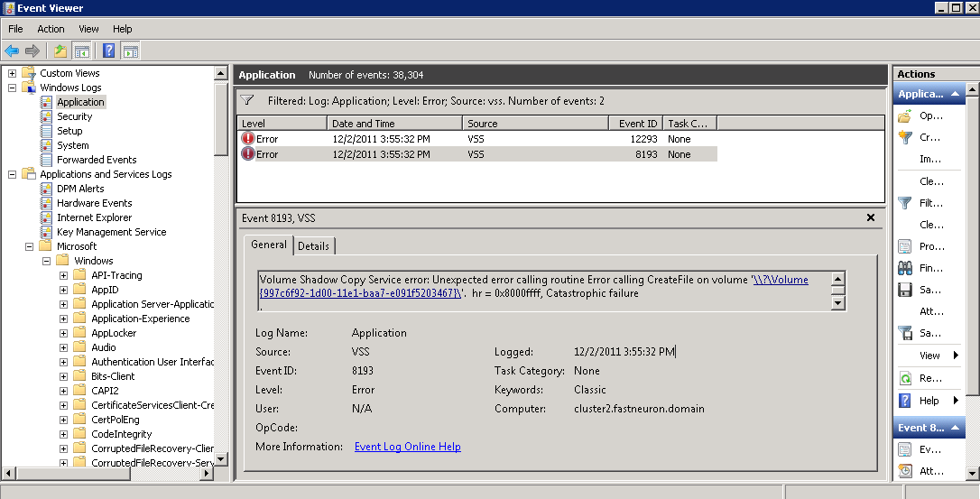Click the Find binoculars icon in Actions
This screenshot has height=499, width=980.
pyautogui.click(x=904, y=268)
